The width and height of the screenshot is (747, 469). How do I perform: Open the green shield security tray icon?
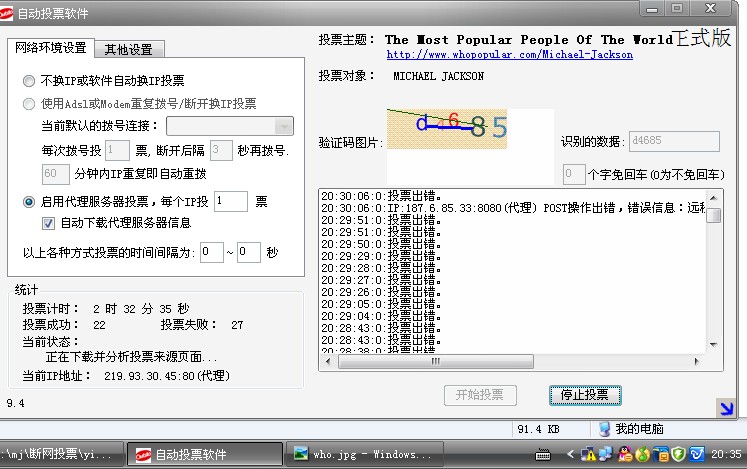pos(678,454)
